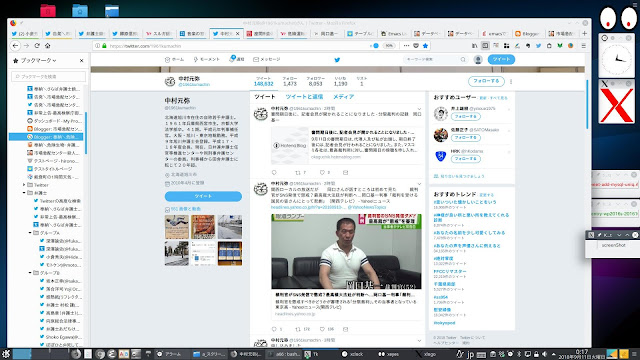The image size is (640, 360).
Task: Follow SATOMasako in suggested users
Action: point(465,138)
